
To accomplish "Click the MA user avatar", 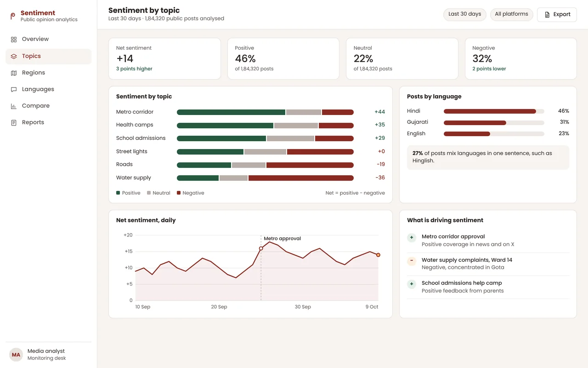I will [x=16, y=355].
